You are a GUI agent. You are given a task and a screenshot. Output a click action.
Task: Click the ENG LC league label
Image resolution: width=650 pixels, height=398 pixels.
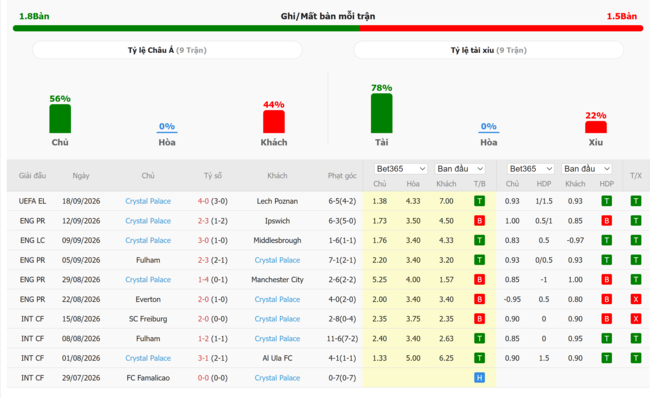[32, 240]
